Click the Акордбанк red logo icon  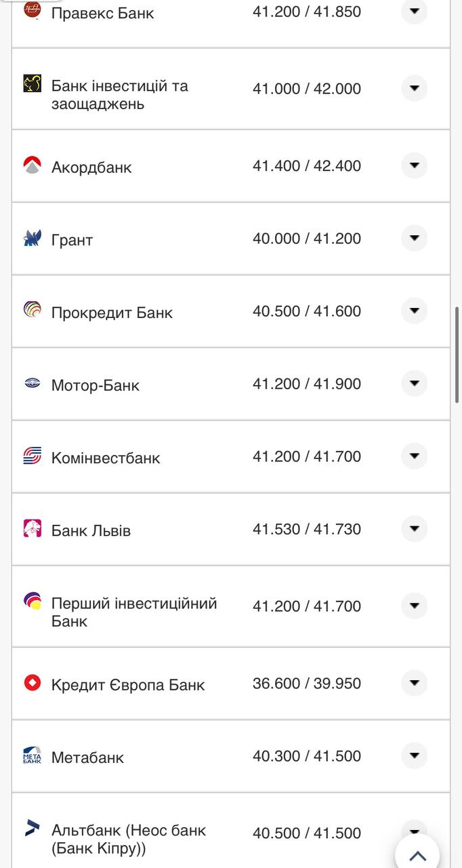32,165
